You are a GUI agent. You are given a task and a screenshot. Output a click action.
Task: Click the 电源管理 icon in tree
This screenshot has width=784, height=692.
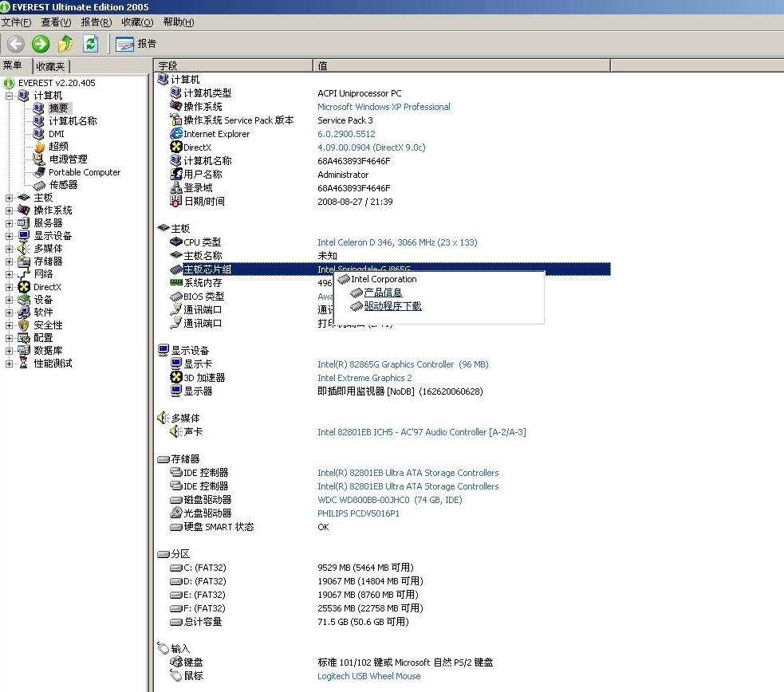(x=39, y=159)
